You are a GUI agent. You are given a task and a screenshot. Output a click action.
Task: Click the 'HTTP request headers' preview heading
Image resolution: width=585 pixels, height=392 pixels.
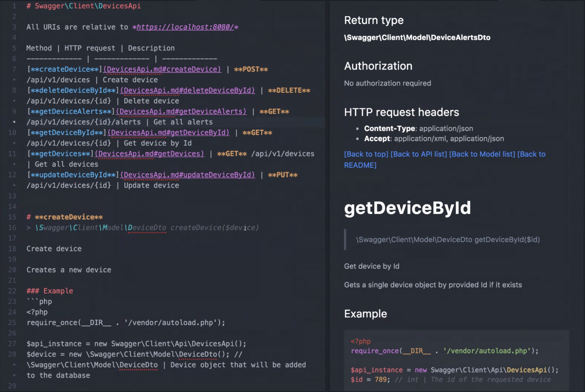(401, 112)
